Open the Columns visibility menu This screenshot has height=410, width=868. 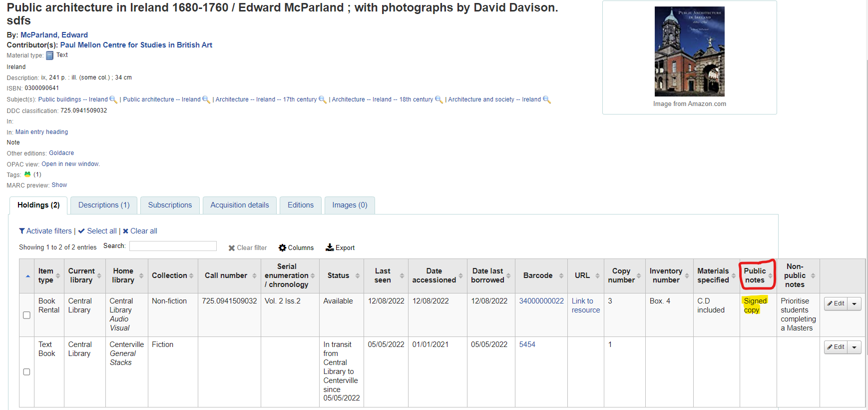point(296,248)
